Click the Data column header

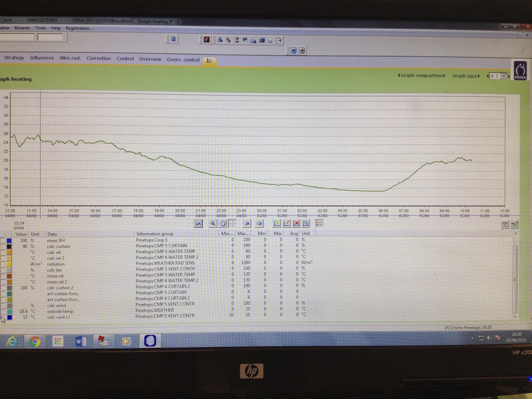click(x=52, y=234)
